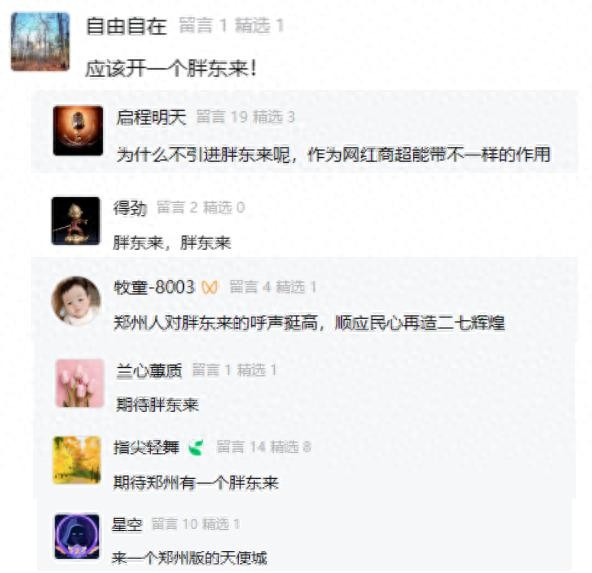The height and width of the screenshot is (573, 592).
Task: Click the comment 应该开一个胖东来!
Action: (x=171, y=69)
